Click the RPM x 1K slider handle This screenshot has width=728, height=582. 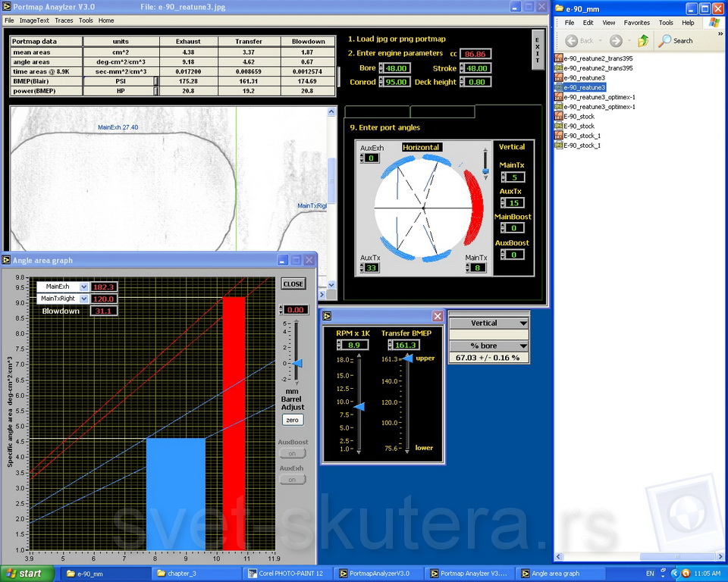point(360,407)
